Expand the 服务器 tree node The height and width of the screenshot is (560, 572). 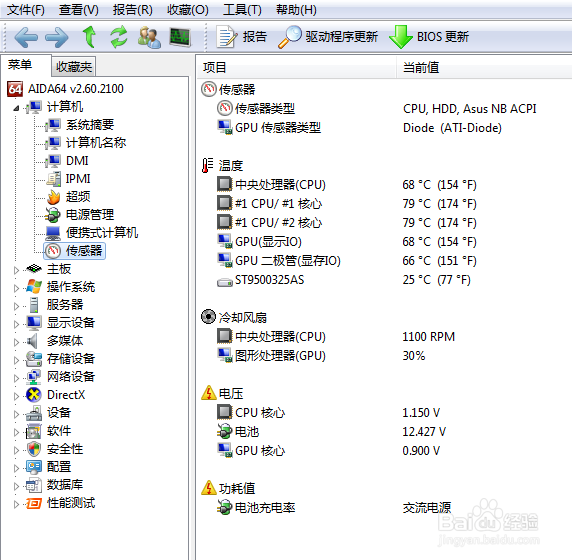[x=16, y=306]
